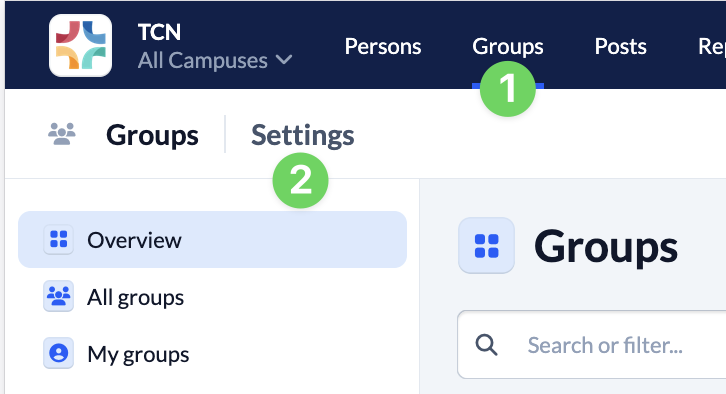Screen dimensions: 726x394
Task: Click the large Groups page title icon
Action: pyautogui.click(x=486, y=245)
